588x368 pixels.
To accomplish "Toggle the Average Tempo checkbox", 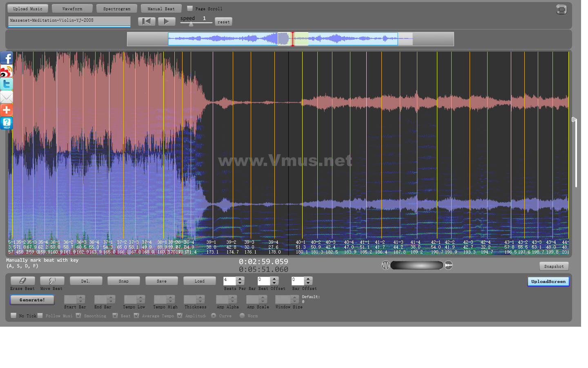I will (136, 315).
